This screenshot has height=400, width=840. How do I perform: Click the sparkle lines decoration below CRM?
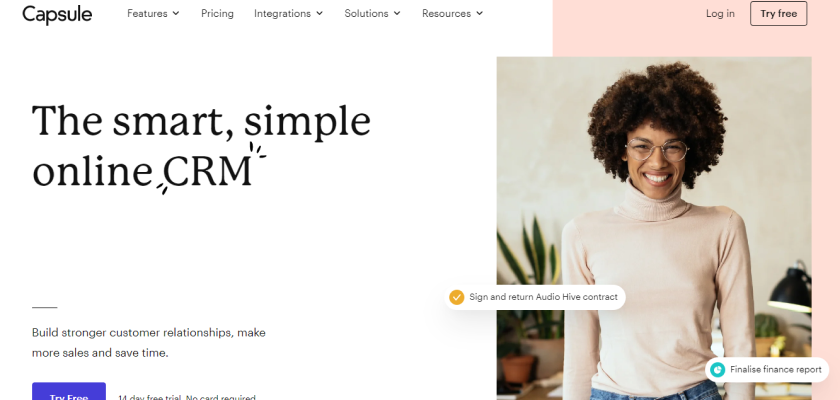tap(163, 188)
